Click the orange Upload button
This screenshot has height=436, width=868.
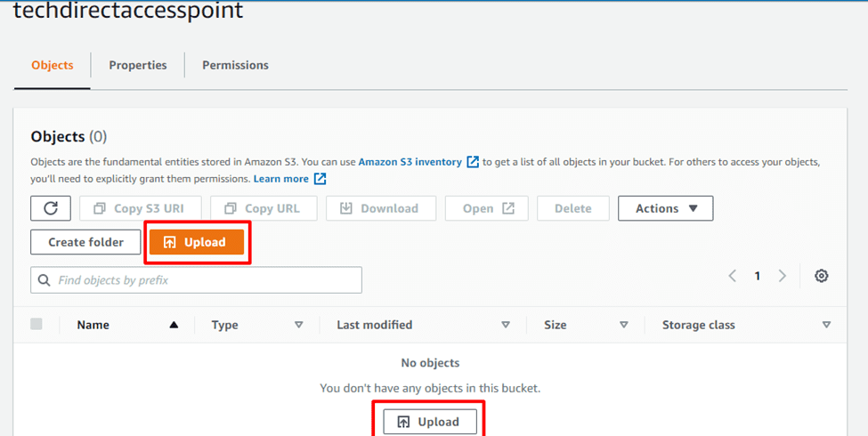tap(197, 242)
